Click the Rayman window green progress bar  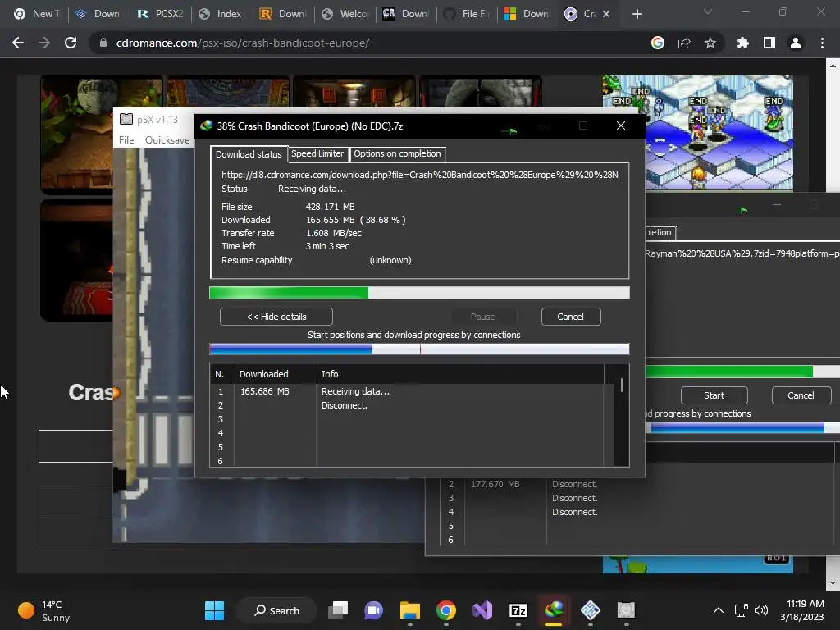[x=742, y=372]
